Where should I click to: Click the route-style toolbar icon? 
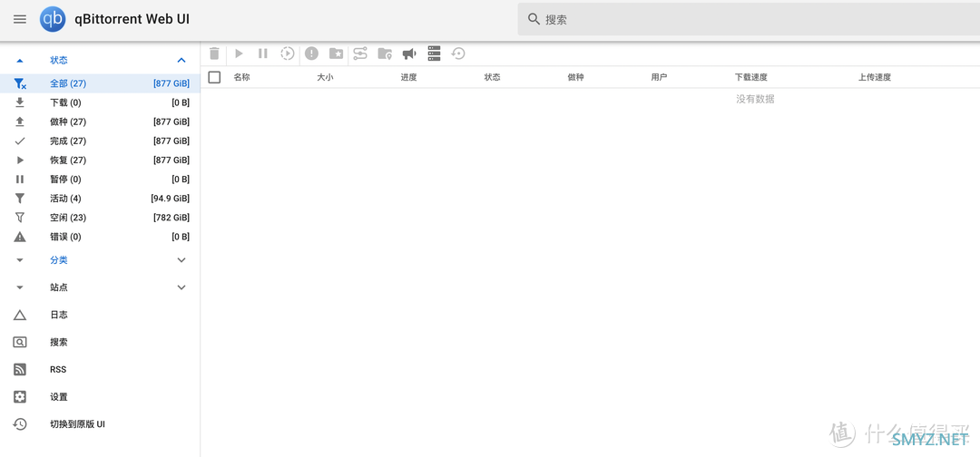360,53
